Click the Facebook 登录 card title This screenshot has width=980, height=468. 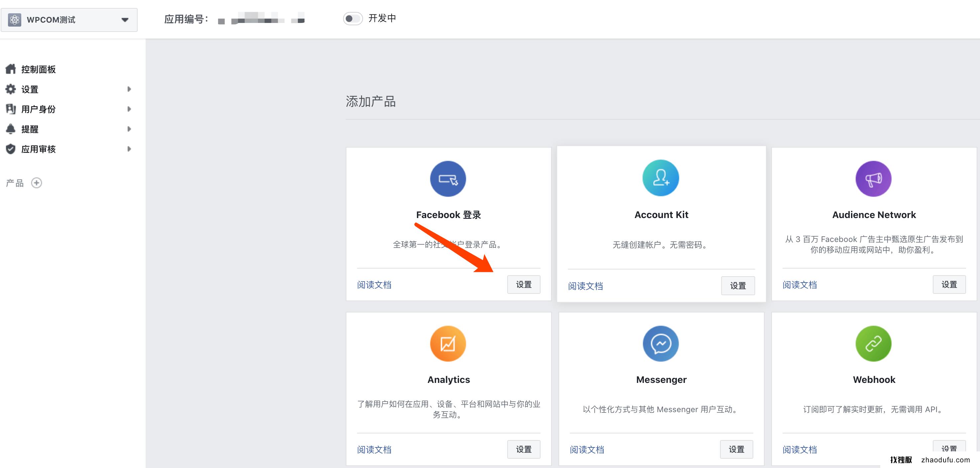tap(448, 215)
